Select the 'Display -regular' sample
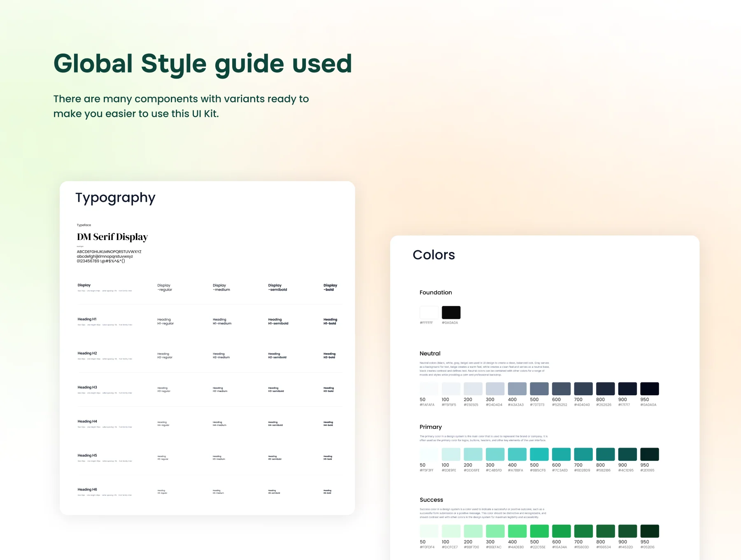The image size is (741, 560). 165,287
